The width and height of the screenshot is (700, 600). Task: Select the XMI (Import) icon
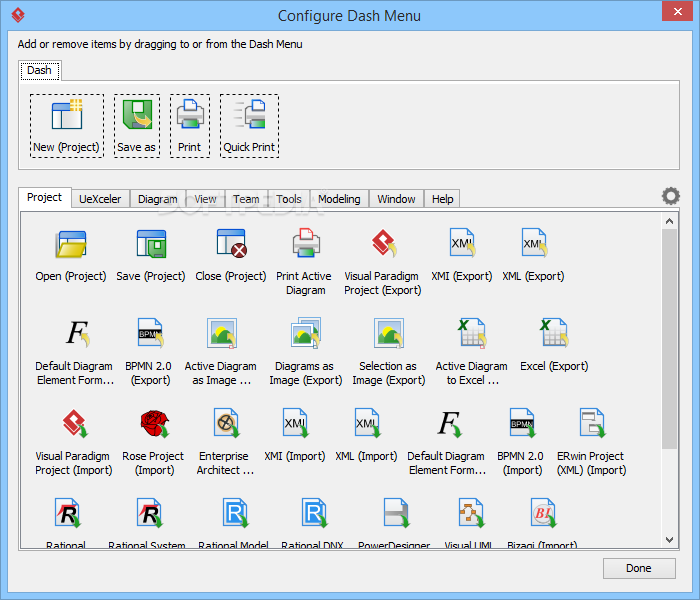pyautogui.click(x=296, y=423)
